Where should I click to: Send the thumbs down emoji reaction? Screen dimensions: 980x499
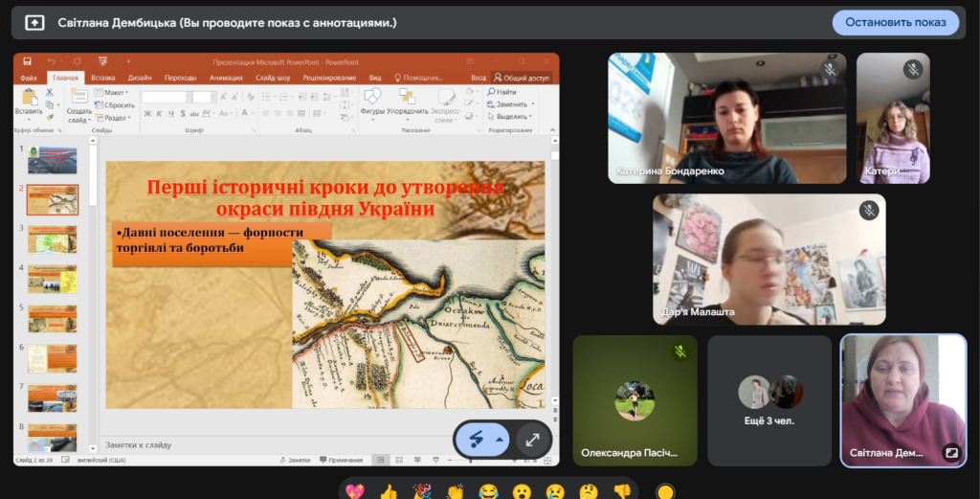pos(622,491)
